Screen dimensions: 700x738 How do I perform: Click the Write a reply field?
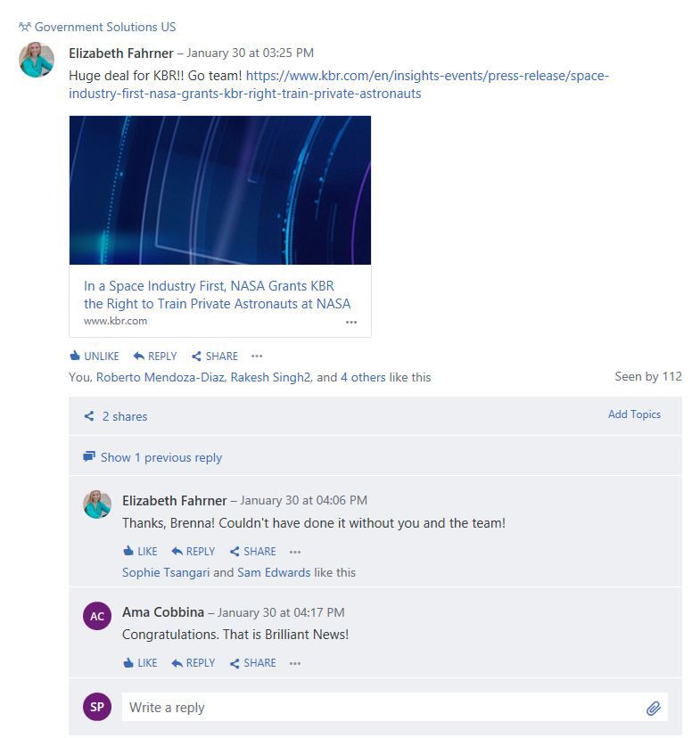[x=394, y=707]
